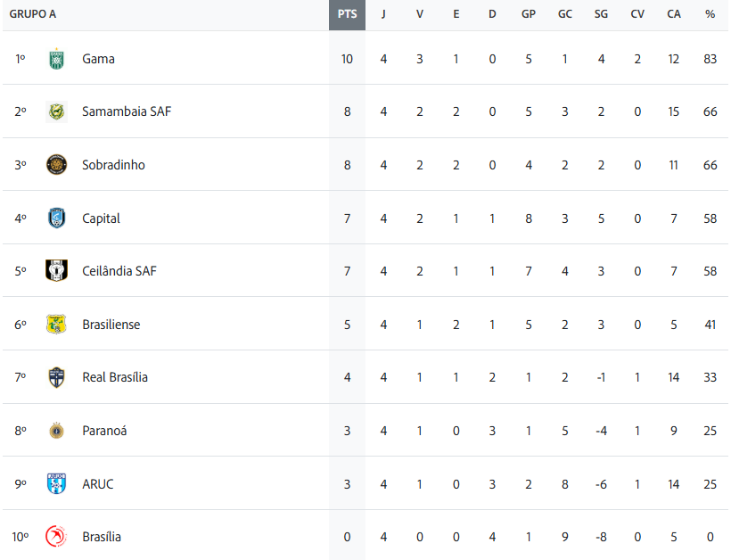
Task: Click the Sobradinho club logo
Action: [56, 165]
